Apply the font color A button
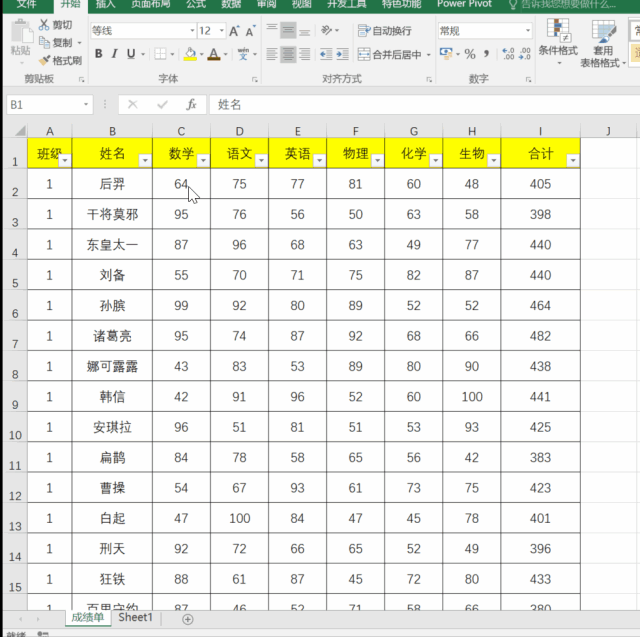 pyautogui.click(x=213, y=54)
